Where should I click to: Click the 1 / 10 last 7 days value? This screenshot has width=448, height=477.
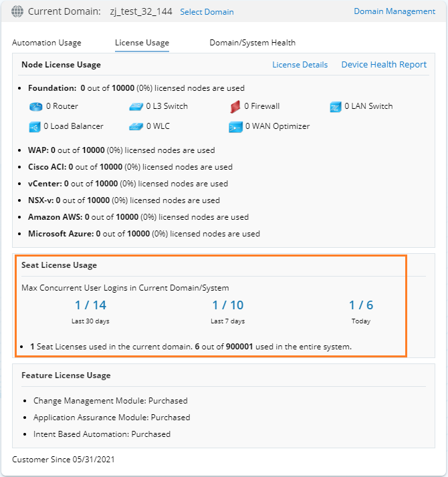pyautogui.click(x=228, y=305)
